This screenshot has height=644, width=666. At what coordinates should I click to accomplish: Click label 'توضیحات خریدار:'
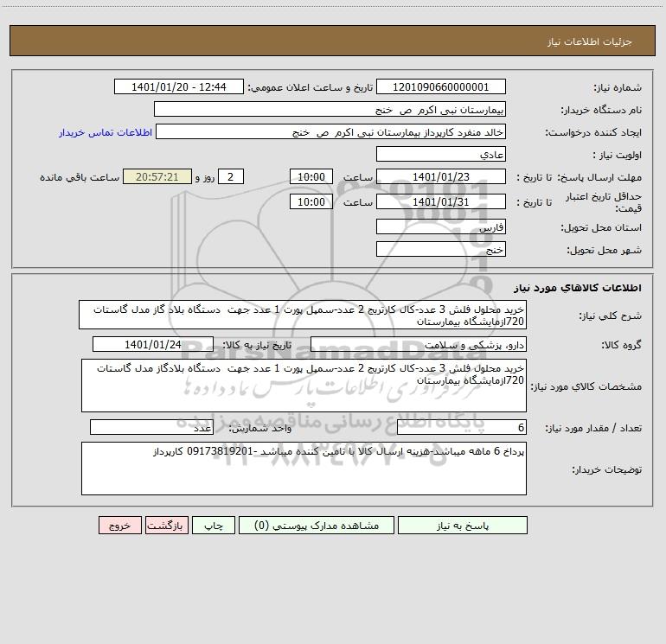click(606, 469)
